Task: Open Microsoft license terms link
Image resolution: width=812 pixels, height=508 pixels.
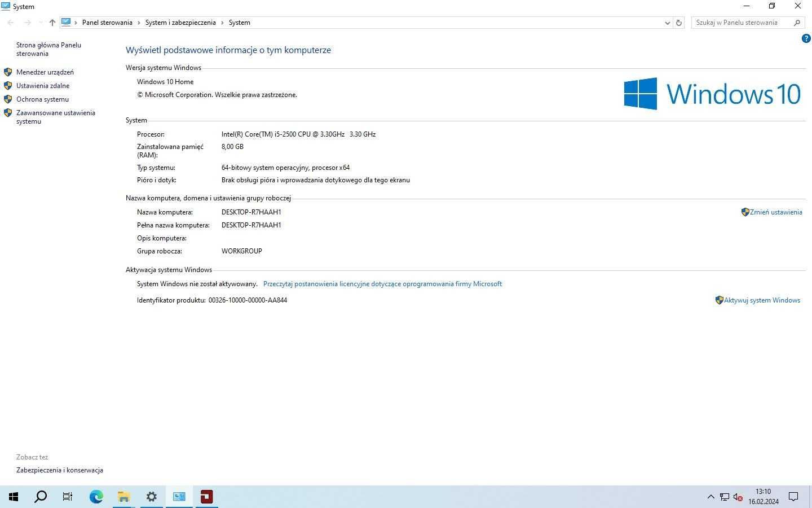Action: click(x=382, y=284)
